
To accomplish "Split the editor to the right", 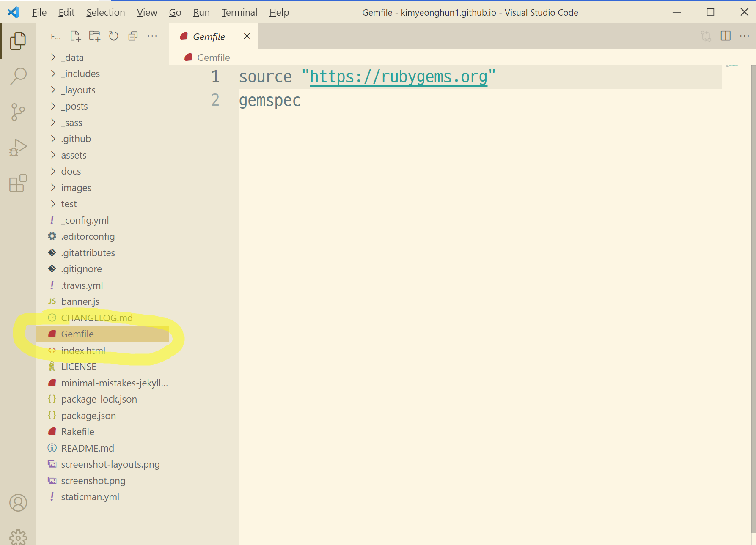I will click(725, 36).
